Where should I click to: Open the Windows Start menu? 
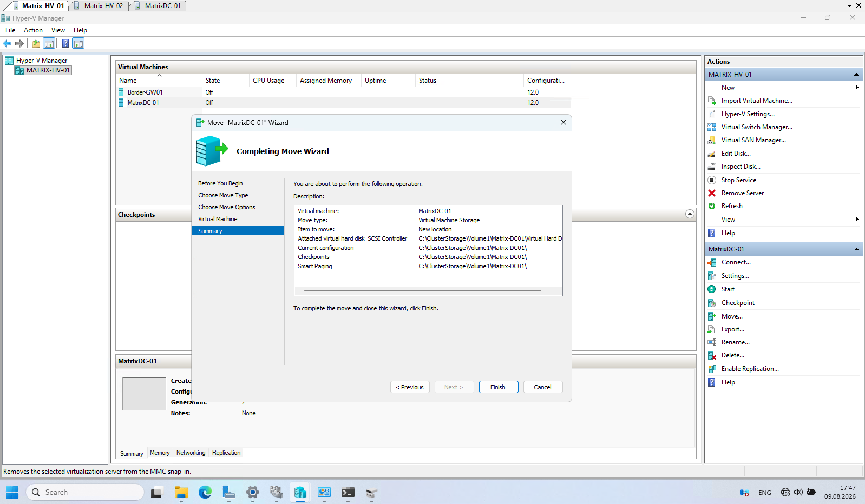click(x=12, y=492)
